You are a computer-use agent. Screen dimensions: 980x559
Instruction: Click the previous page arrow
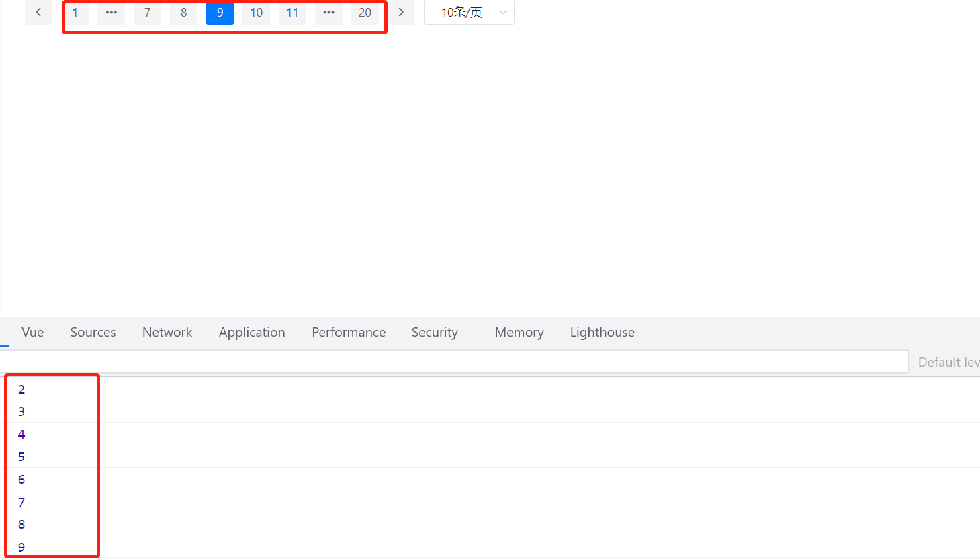point(38,12)
